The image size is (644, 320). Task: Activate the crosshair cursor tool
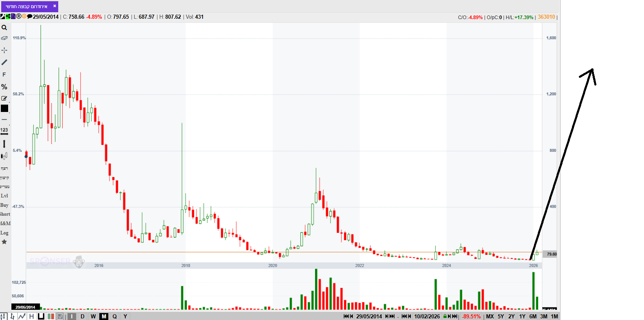click(x=4, y=50)
